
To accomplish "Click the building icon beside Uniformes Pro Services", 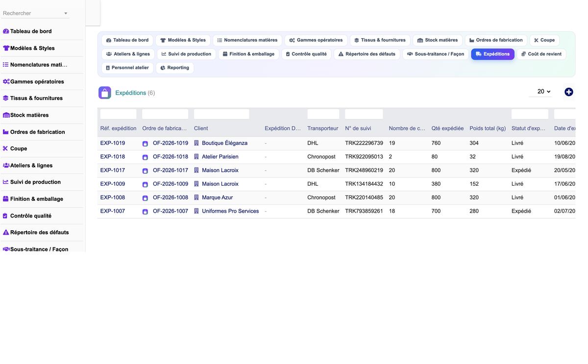I will point(196,211).
